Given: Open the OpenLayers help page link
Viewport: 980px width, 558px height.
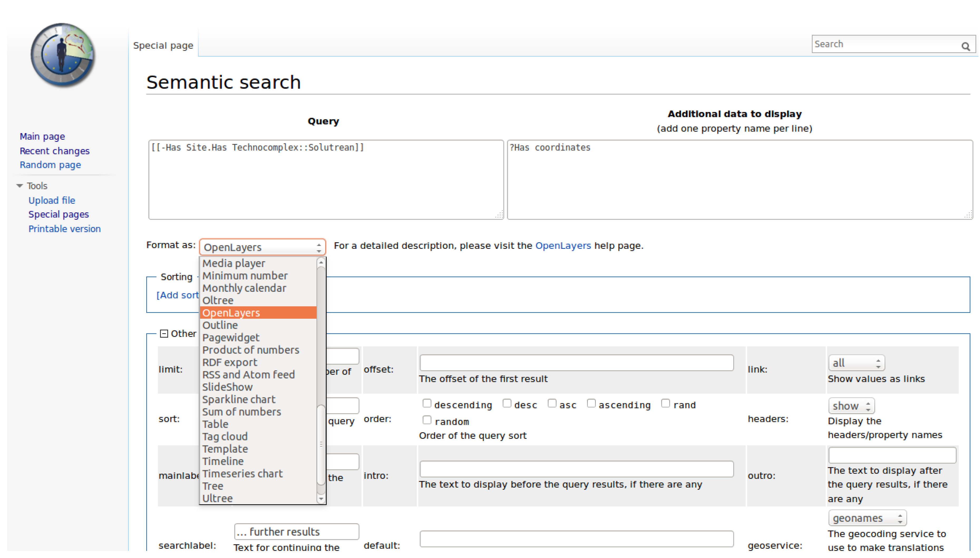Looking at the screenshot, I should pos(563,246).
